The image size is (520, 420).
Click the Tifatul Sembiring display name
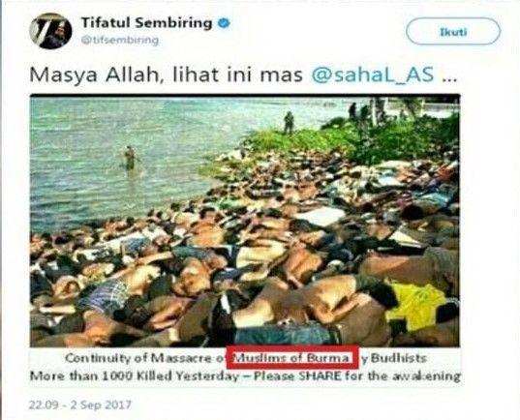coord(146,23)
